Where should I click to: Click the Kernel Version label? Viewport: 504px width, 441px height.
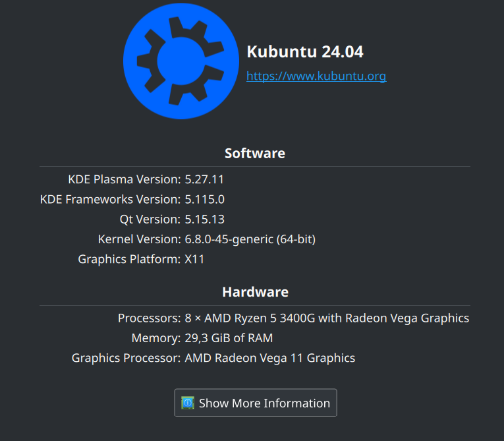point(140,239)
